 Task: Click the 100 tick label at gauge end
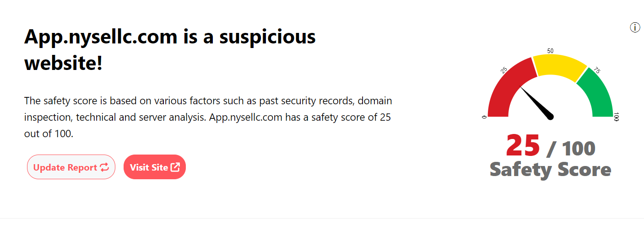click(x=617, y=117)
